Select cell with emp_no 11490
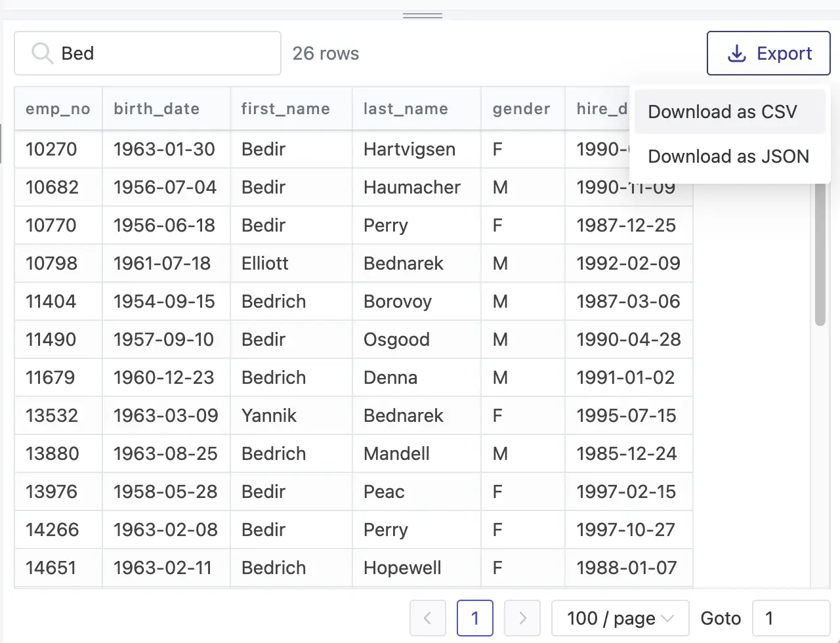The height and width of the screenshot is (643, 840). [x=58, y=339]
